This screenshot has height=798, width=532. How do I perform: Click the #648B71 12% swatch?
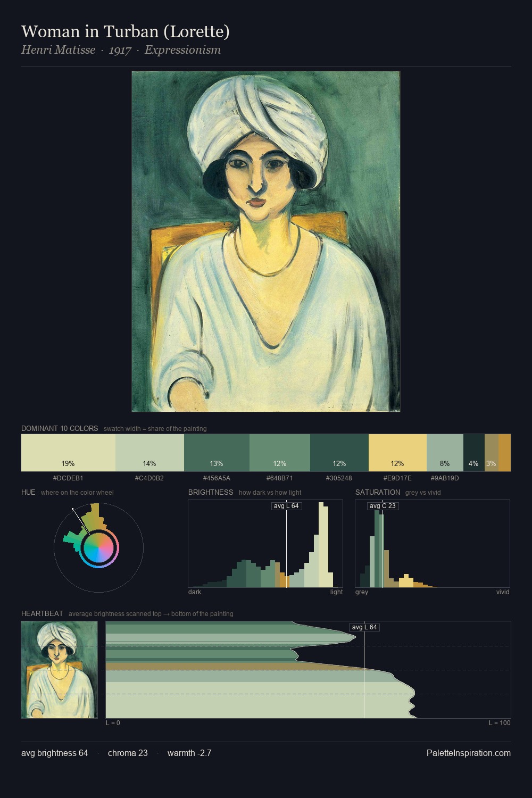click(x=280, y=453)
